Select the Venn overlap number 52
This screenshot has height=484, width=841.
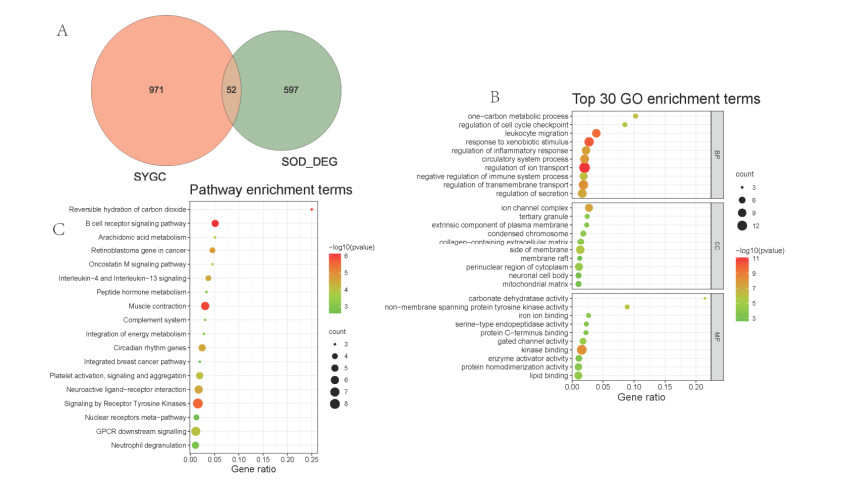(232, 90)
